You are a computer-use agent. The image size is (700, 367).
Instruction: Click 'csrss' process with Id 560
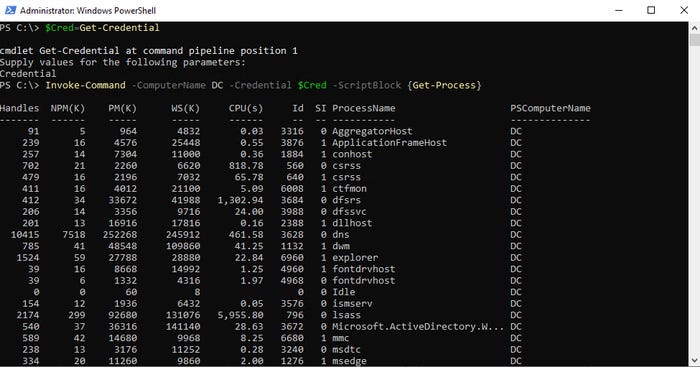346,166
